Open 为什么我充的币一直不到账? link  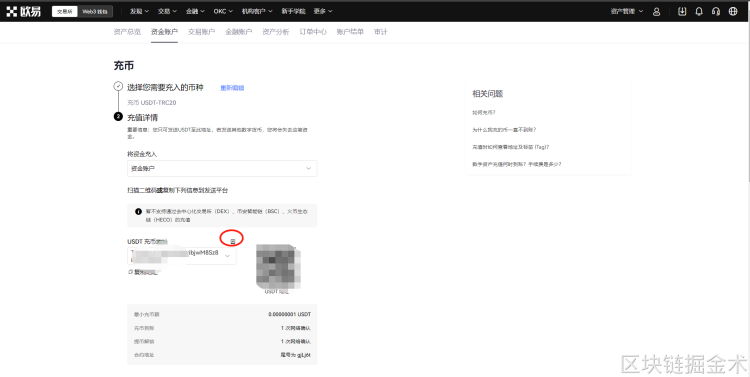pos(504,130)
